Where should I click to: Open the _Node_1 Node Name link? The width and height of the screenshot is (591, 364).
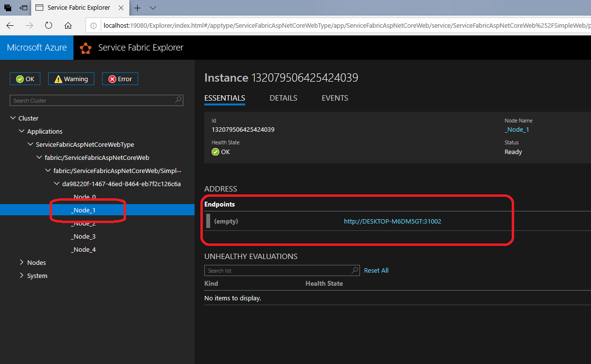coord(517,129)
